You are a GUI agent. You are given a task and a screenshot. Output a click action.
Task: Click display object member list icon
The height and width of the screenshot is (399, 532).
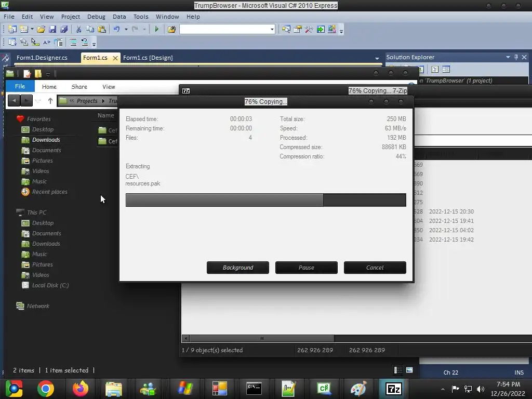12,42
